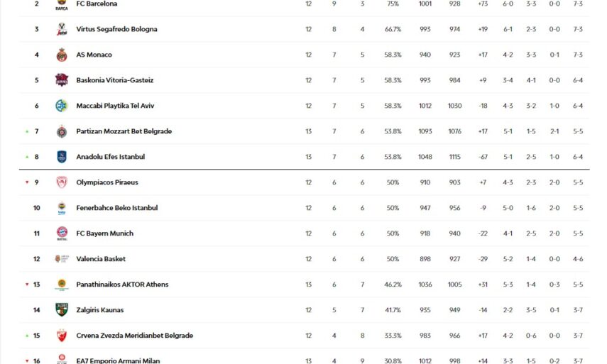Click the Virtus Segafredo Bologna logo

pos(62,29)
